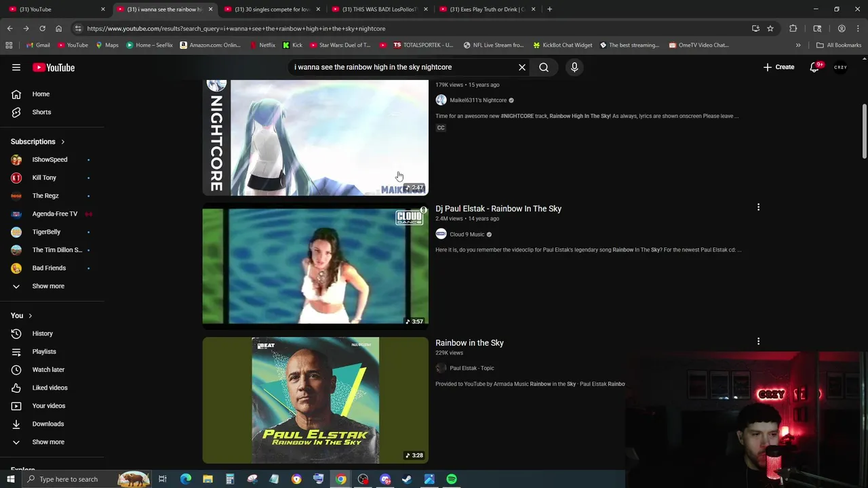Viewport: 868px width, 488px height.
Task: Open the browser home page
Action: [x=58, y=28]
